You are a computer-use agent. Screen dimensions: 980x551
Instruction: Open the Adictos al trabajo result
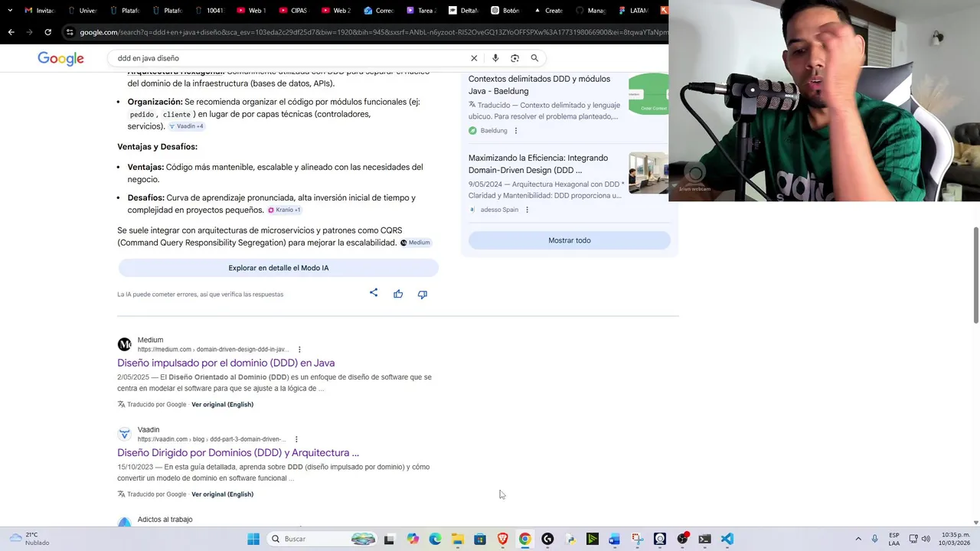click(165, 520)
